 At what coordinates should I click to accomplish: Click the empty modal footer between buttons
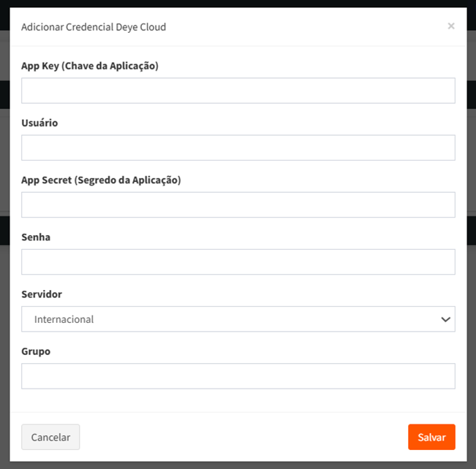point(241,437)
